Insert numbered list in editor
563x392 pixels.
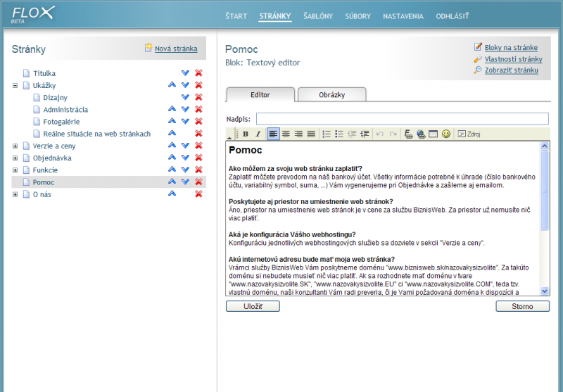[327, 134]
